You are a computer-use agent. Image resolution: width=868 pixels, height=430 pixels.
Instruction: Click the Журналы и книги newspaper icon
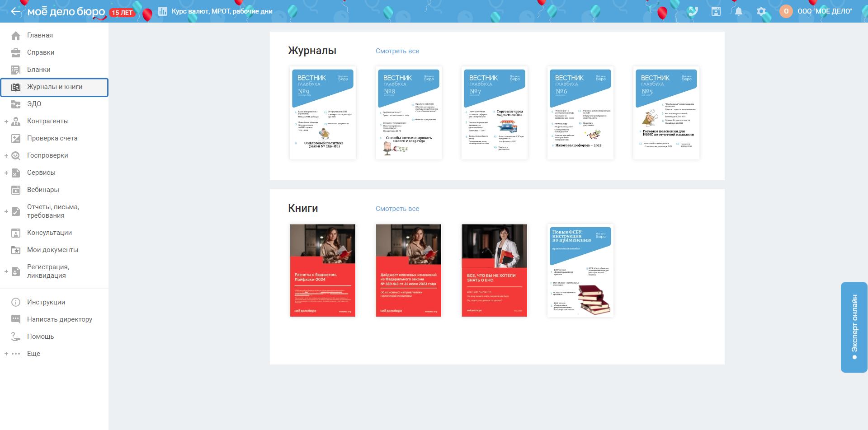click(16, 87)
